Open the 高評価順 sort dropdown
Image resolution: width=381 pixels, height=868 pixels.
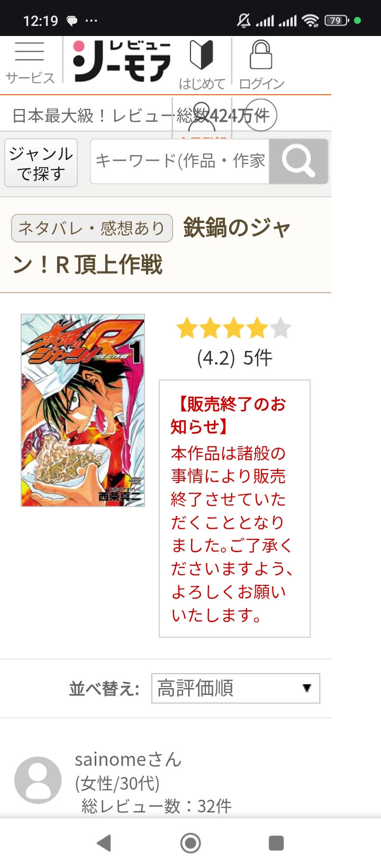click(x=235, y=688)
